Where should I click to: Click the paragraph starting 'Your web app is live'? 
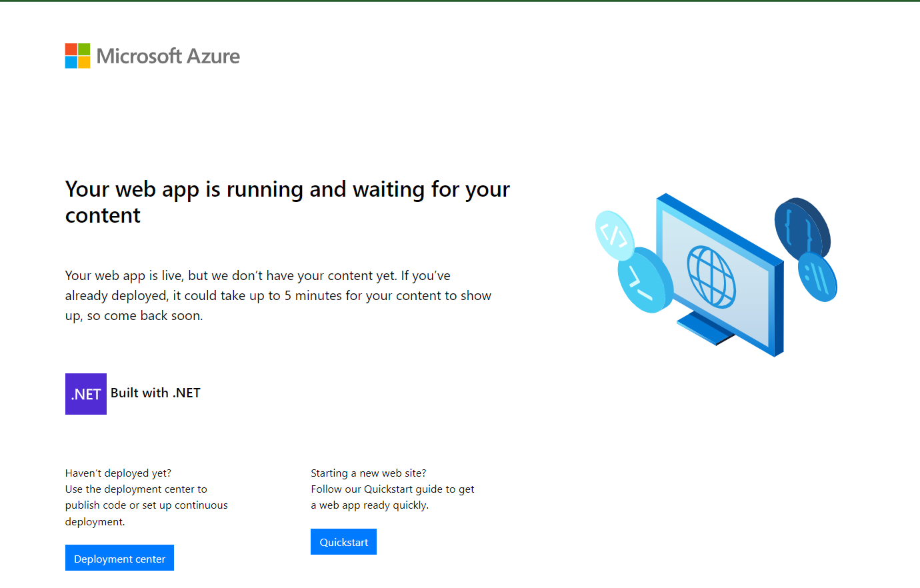pyautogui.click(x=278, y=295)
